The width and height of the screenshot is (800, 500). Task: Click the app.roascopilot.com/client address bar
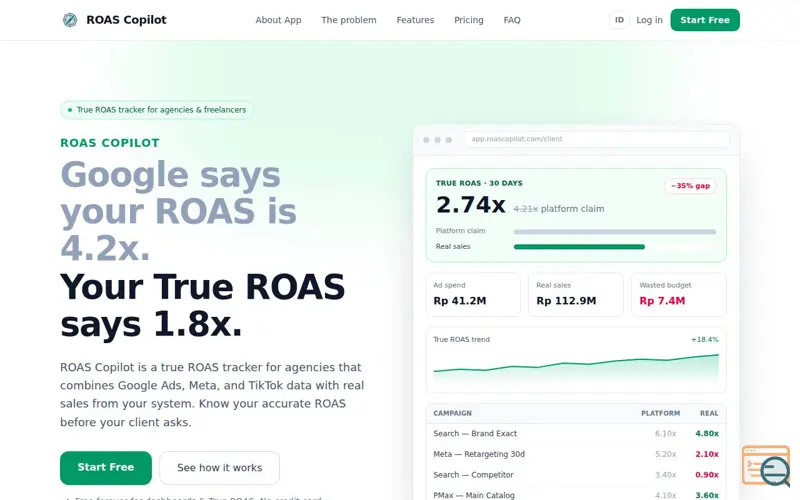point(596,139)
